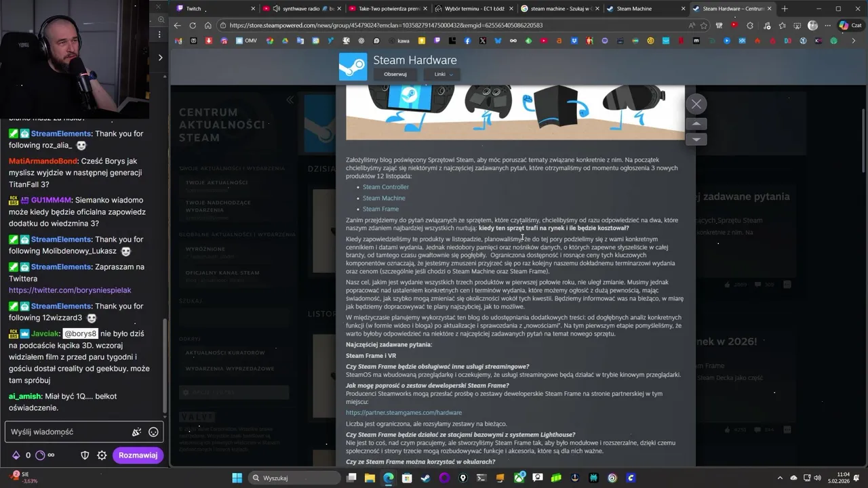Click the Obserwuj button
Screen dimensions: 868x488
(395, 74)
